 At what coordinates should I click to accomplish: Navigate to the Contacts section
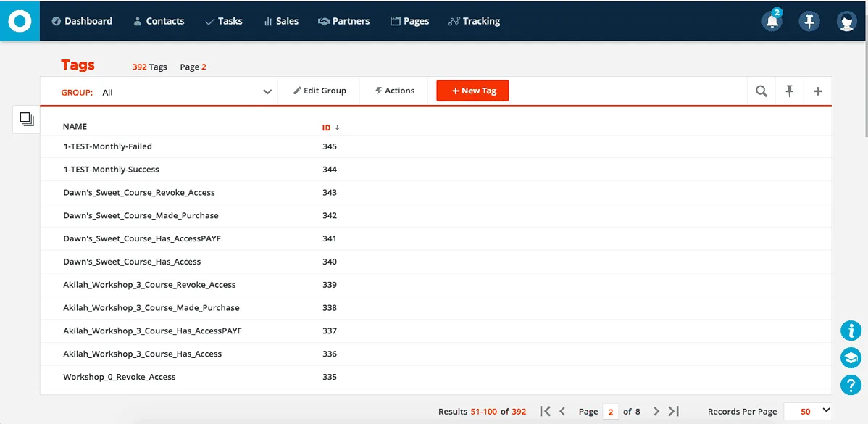[x=159, y=21]
